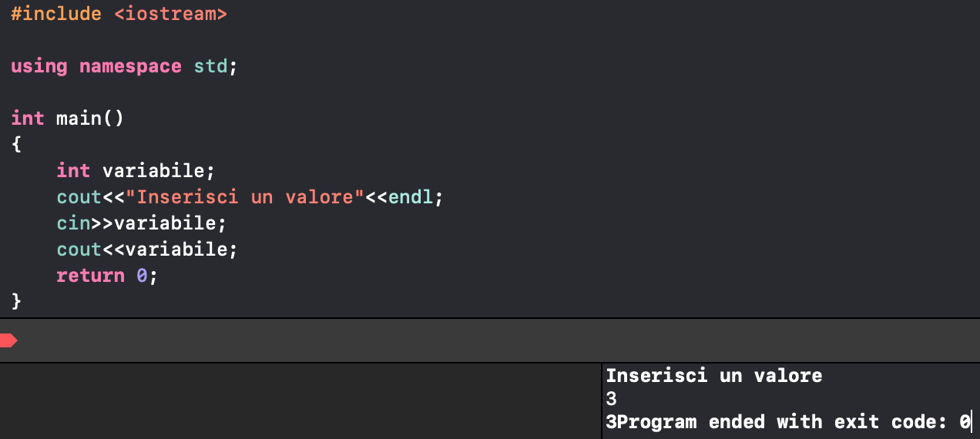Place cursor on the #include keyword
980x439 pixels.
coord(56,14)
